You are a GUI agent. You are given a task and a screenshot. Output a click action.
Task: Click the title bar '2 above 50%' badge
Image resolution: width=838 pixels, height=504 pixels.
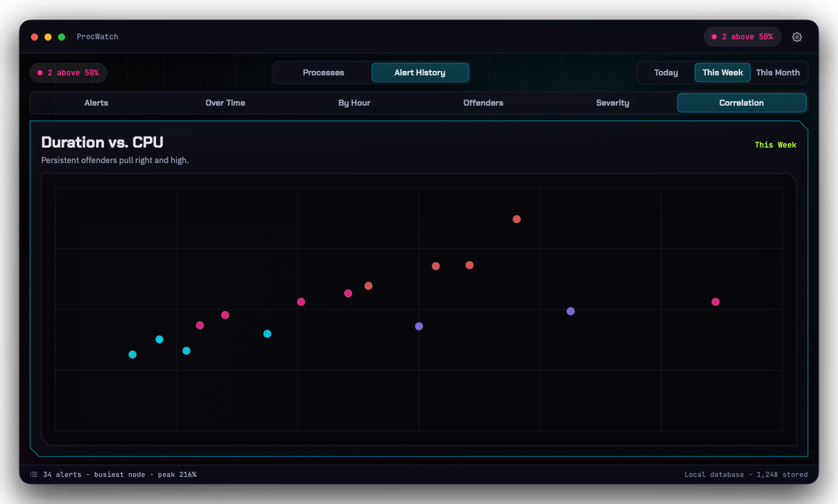click(742, 37)
